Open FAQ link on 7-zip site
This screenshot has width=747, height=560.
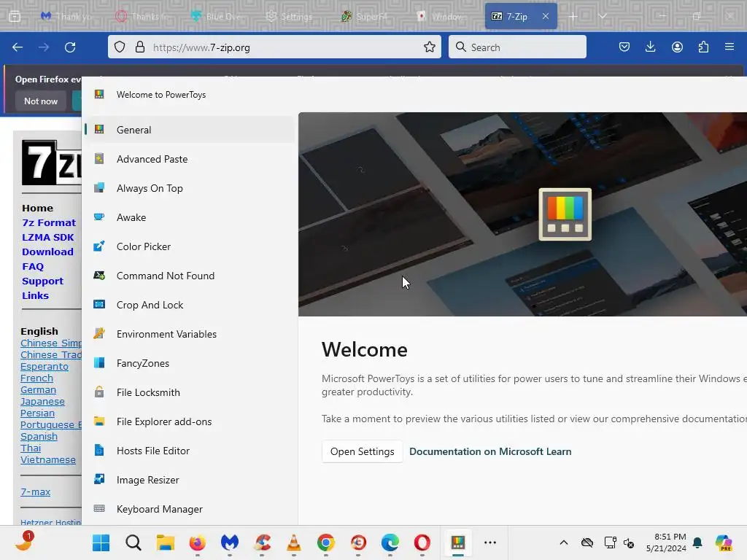click(x=33, y=266)
